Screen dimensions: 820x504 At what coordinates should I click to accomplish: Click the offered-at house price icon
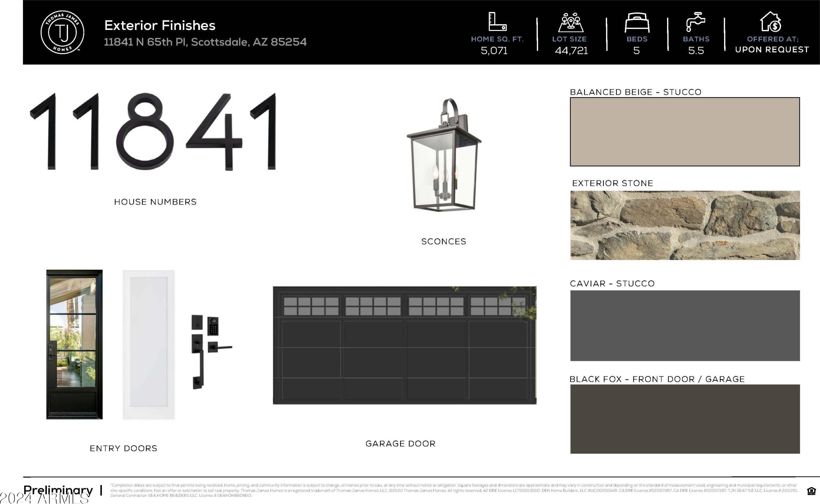[x=771, y=21]
